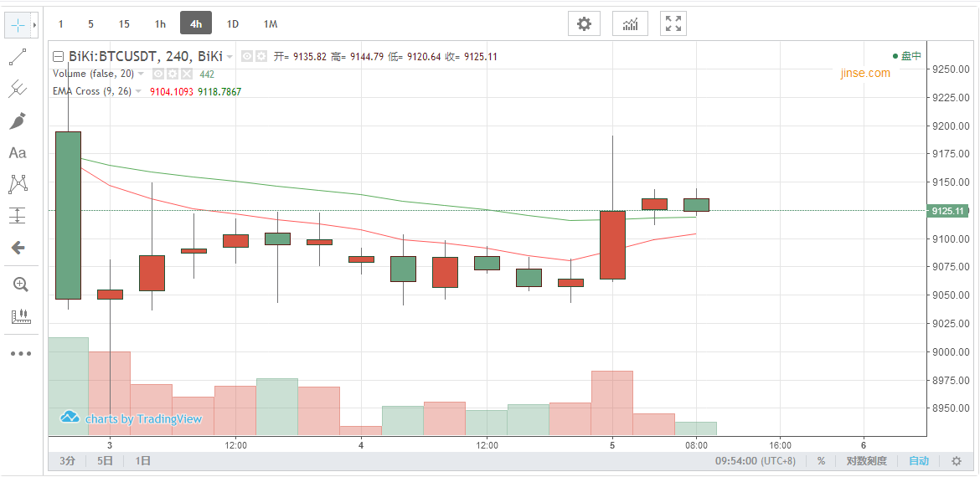
Task: Click the Volume (false, 20) label
Action: [93, 74]
